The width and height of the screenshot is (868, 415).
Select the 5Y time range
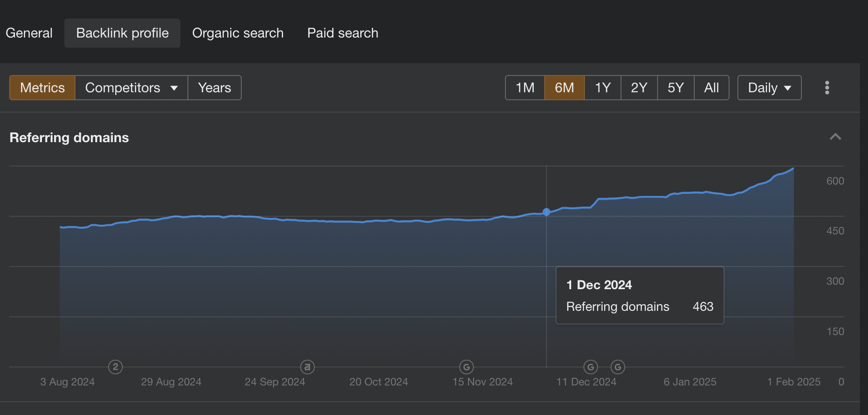675,87
